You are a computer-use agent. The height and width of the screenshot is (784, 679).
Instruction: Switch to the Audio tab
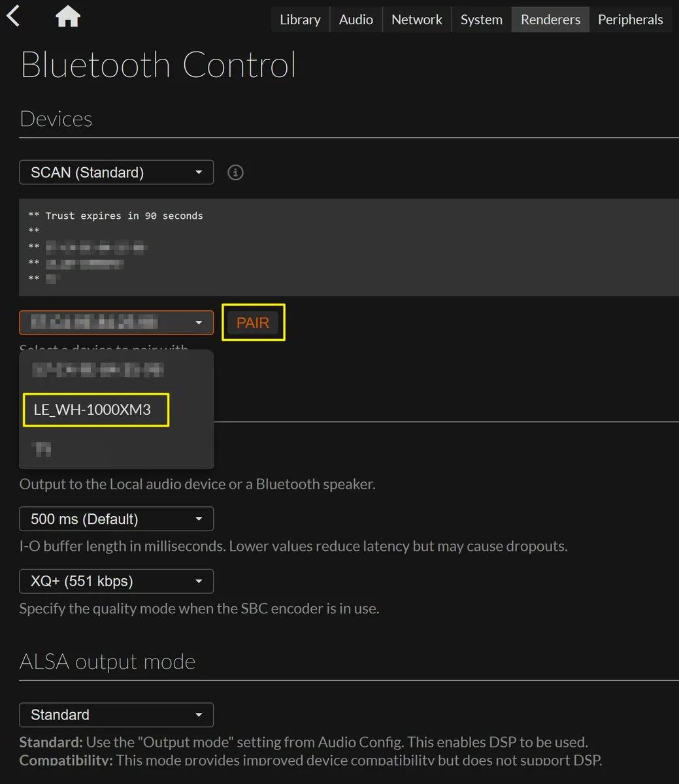(x=356, y=20)
